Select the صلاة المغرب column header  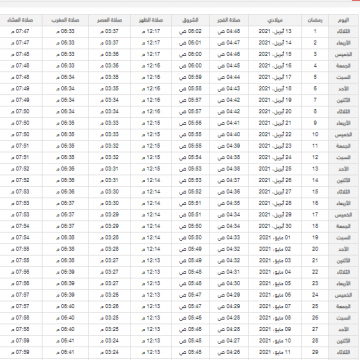click(65, 20)
